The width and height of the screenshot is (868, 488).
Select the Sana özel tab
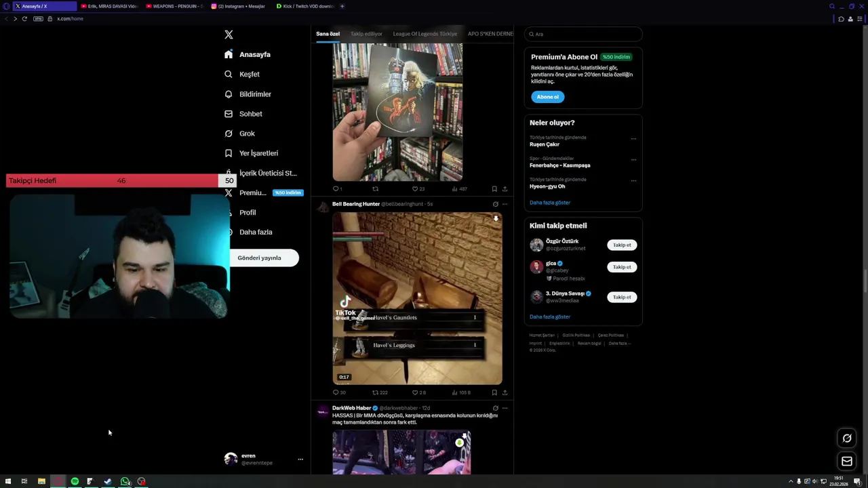pyautogui.click(x=328, y=34)
